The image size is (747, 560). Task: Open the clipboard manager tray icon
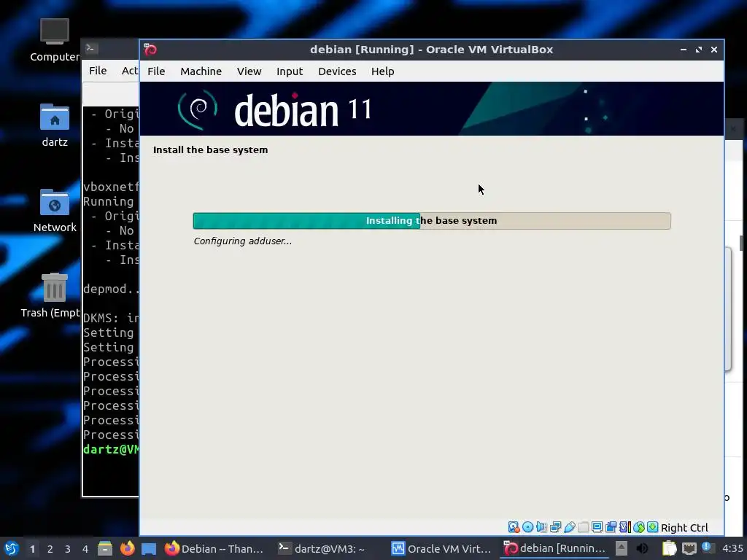[x=669, y=548]
